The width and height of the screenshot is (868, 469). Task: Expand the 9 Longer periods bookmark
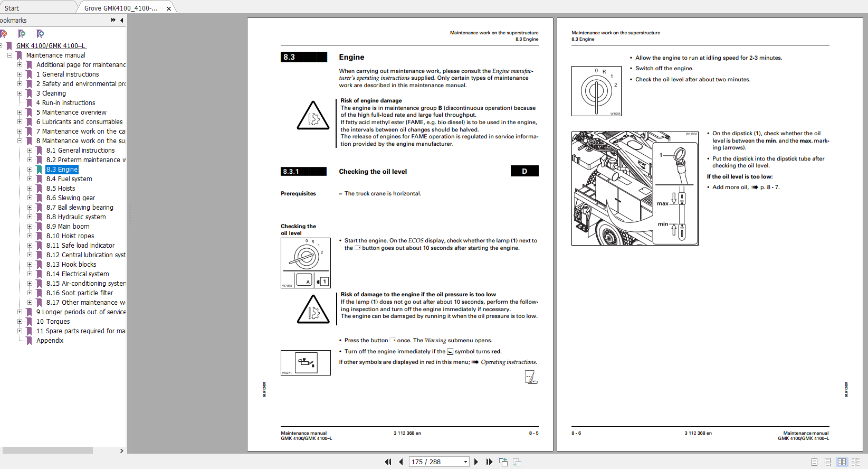pos(20,312)
